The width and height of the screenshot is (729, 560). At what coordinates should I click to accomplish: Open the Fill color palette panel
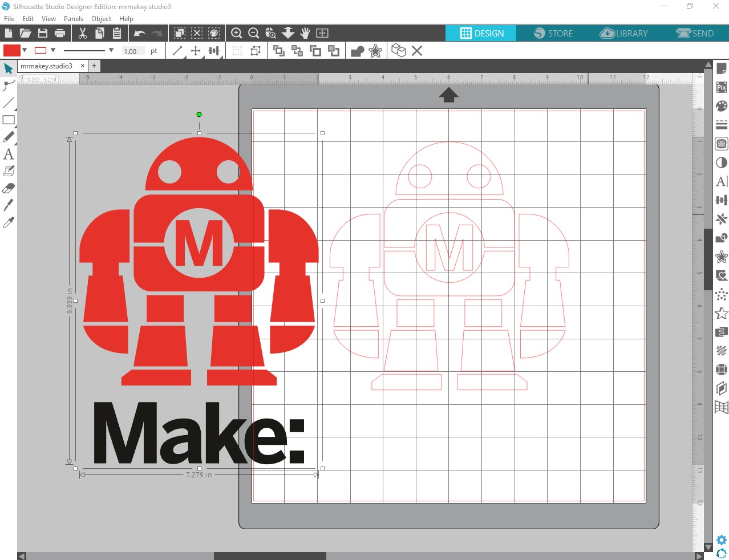pos(722,106)
